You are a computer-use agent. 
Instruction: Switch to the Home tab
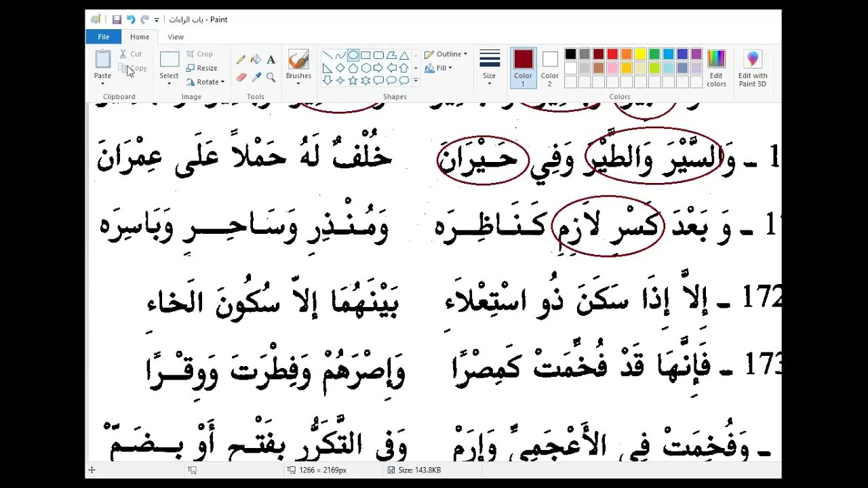(x=140, y=37)
